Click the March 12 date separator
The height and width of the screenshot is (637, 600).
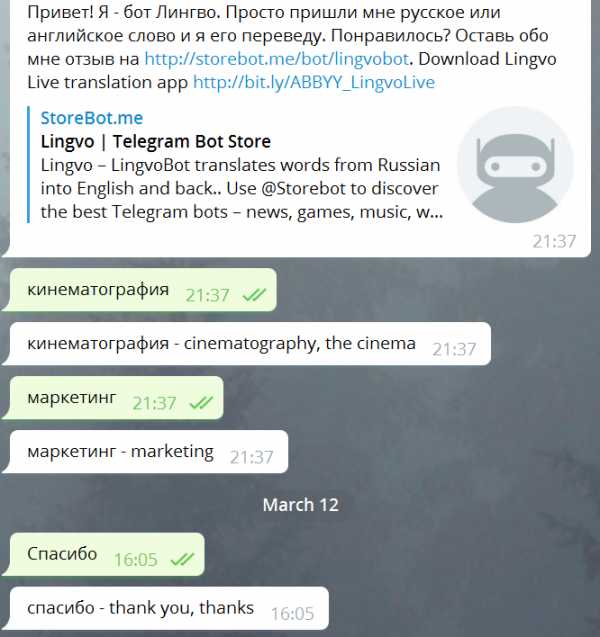[301, 505]
